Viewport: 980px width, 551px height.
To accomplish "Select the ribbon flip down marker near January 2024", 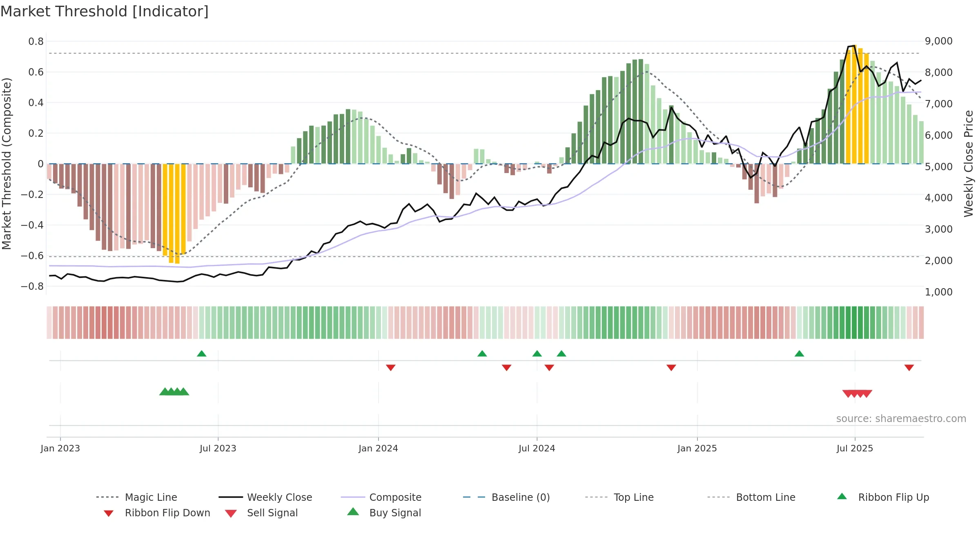I will 391,368.
